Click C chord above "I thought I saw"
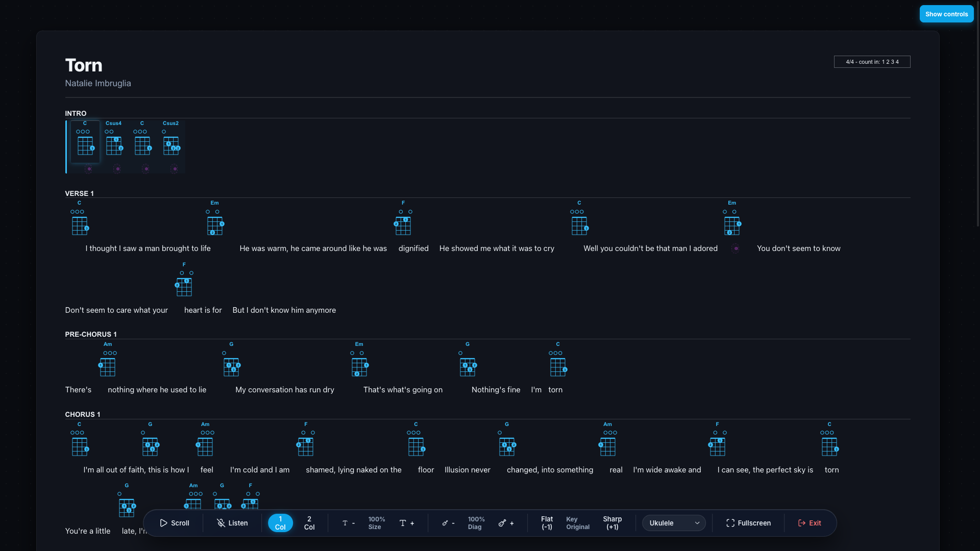The width and height of the screenshot is (980, 551). (80, 218)
